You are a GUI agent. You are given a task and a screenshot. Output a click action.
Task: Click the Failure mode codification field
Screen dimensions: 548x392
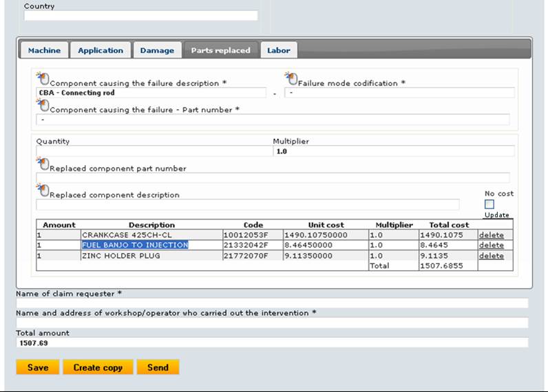point(399,93)
